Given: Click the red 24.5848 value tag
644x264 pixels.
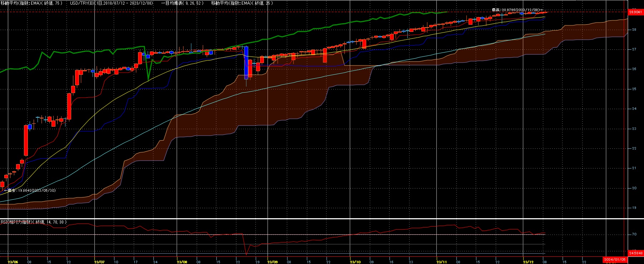Looking at the screenshot, I should click(635, 253).
